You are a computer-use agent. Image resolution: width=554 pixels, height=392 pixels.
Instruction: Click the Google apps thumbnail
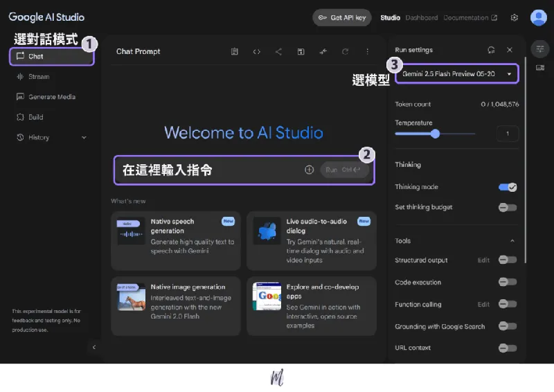click(267, 296)
